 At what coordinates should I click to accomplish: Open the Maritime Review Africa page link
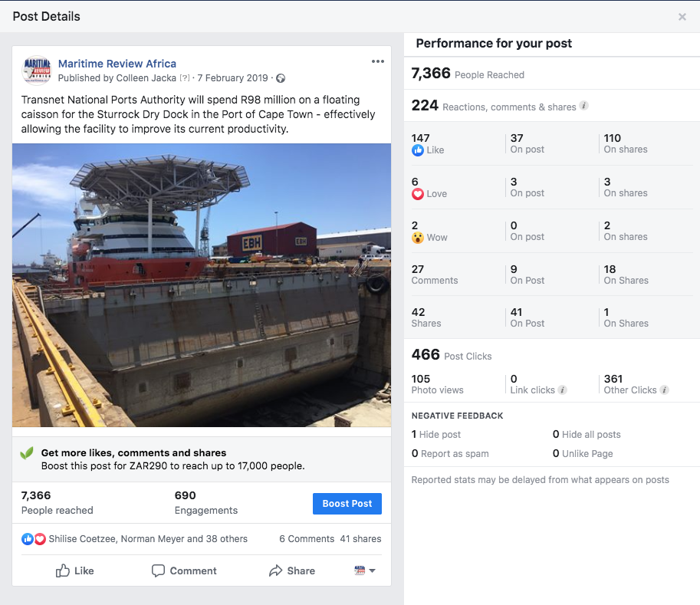117,64
